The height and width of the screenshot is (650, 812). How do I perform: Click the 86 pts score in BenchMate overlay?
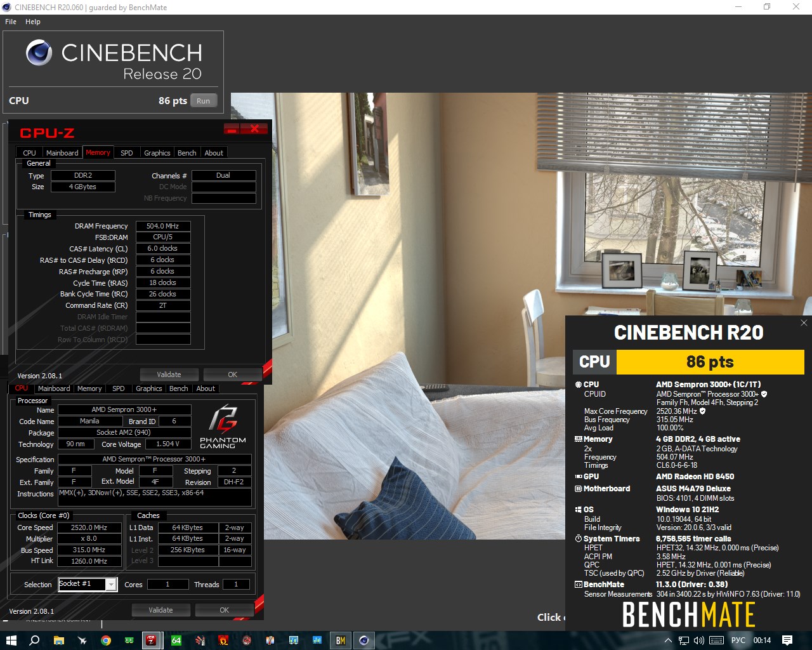[710, 362]
